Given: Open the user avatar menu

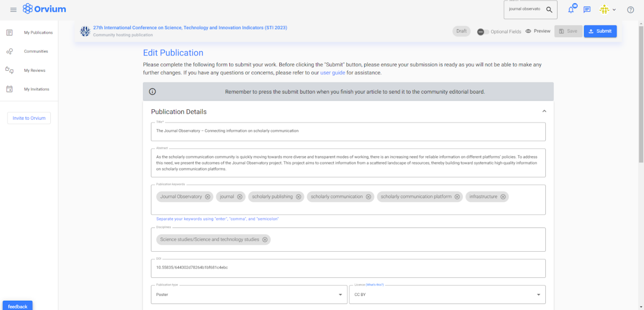Looking at the screenshot, I should [604, 10].
